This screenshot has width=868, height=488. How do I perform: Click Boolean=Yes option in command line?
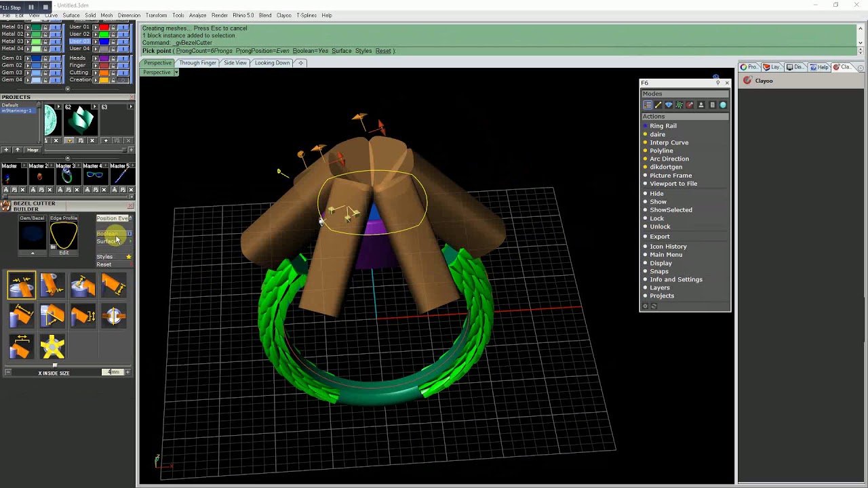coord(311,51)
